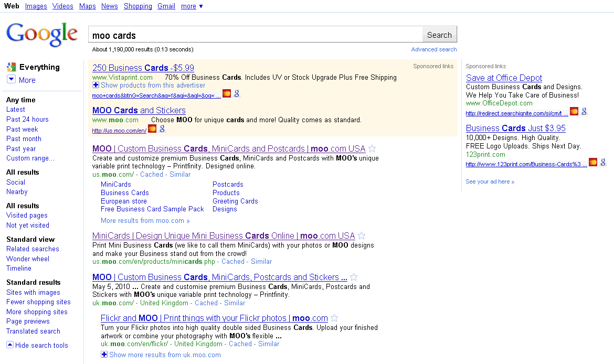Open the Videos tab
The width and height of the screenshot is (614, 364).
click(62, 6)
